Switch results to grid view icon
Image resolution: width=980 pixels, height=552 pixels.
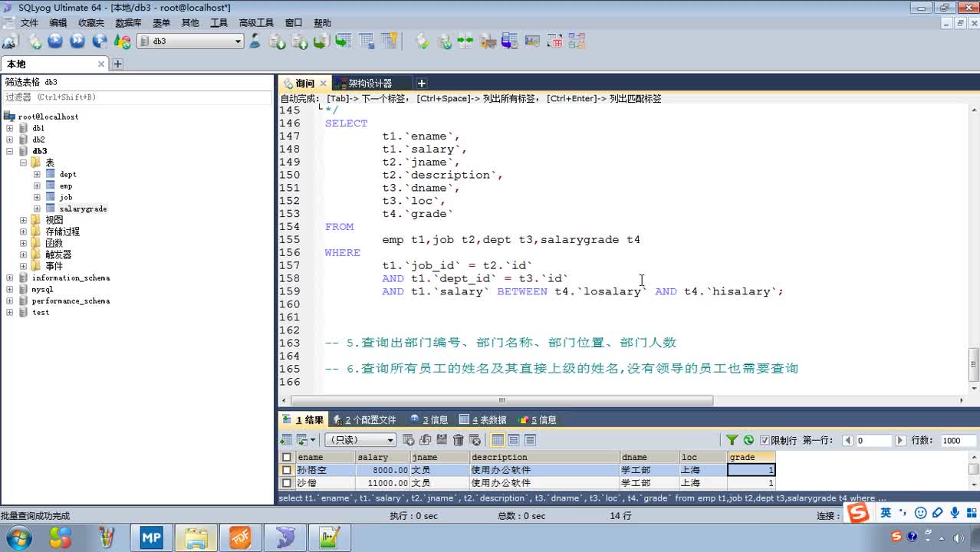tap(498, 440)
